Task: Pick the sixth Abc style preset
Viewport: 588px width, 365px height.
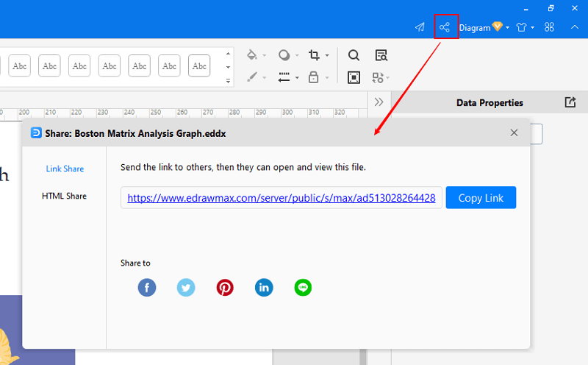Action: coord(170,65)
